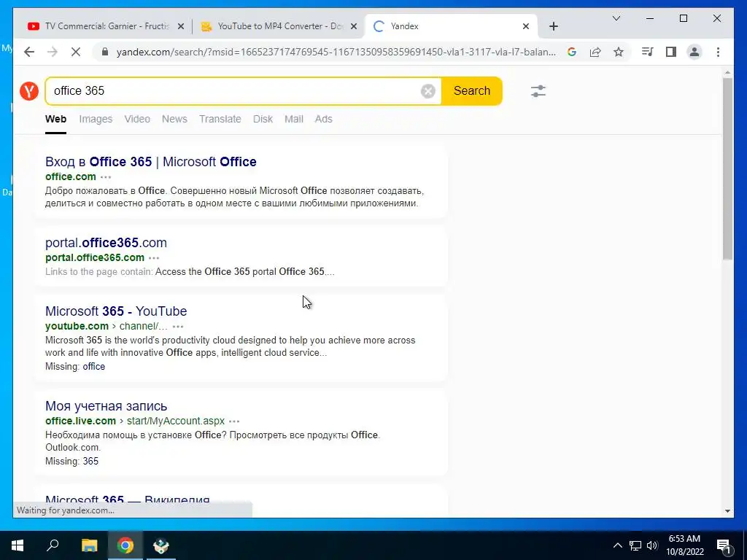This screenshot has height=560, width=747.
Task: Open File Explorer from taskbar
Action: coord(89,545)
